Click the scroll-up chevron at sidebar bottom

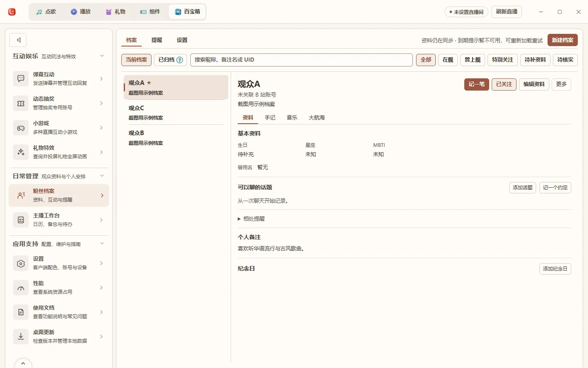(23, 363)
